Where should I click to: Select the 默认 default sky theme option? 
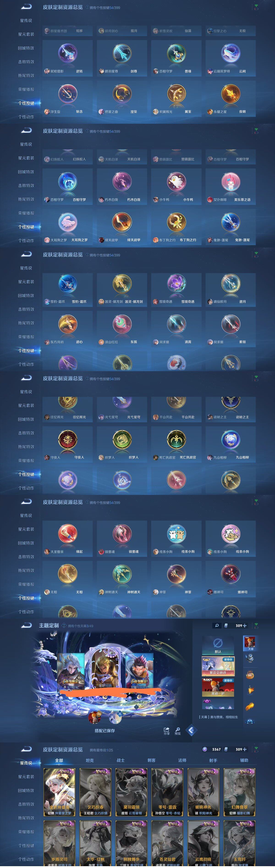218,645
